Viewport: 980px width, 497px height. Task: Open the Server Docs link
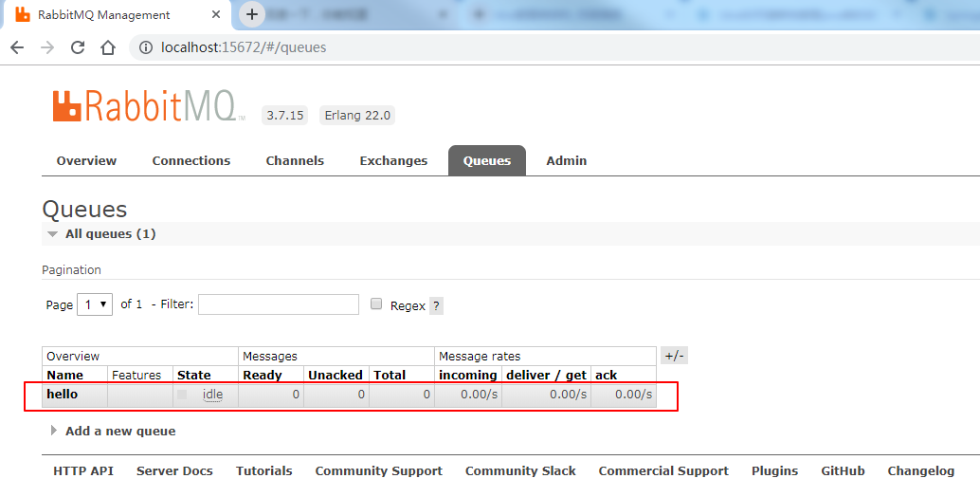(x=174, y=470)
